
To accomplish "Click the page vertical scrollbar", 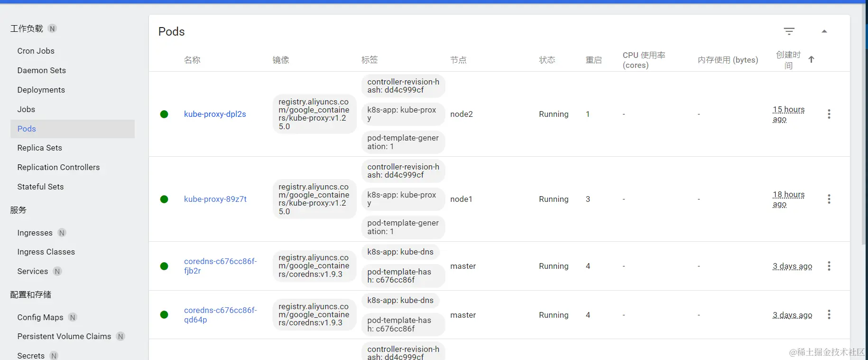I will [x=865, y=124].
